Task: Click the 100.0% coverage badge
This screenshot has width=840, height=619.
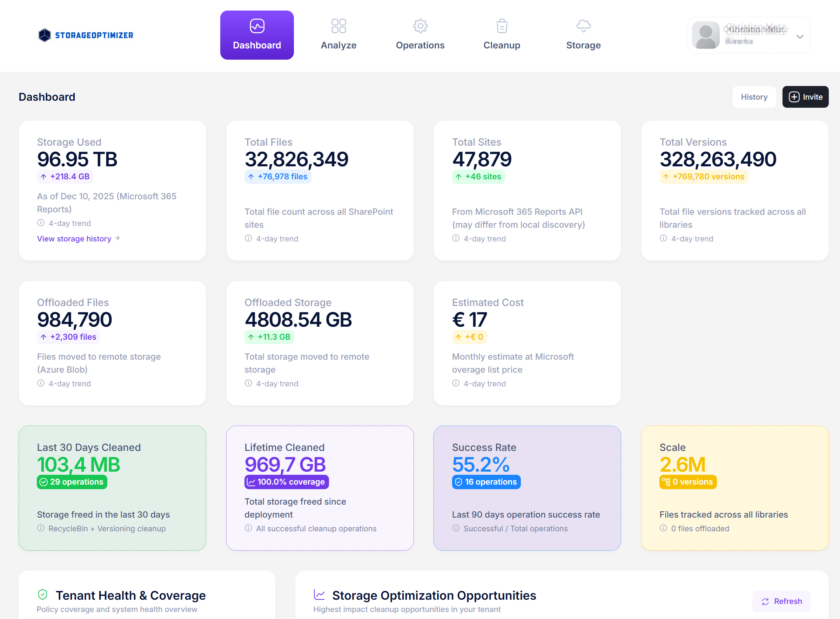Action: pyautogui.click(x=286, y=482)
